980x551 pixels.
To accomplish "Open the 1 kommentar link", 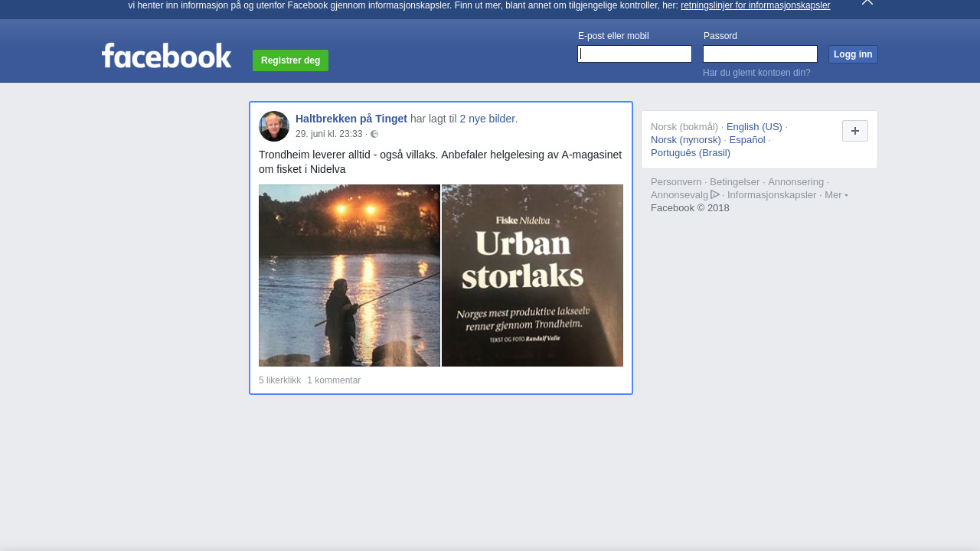I will 334,380.
